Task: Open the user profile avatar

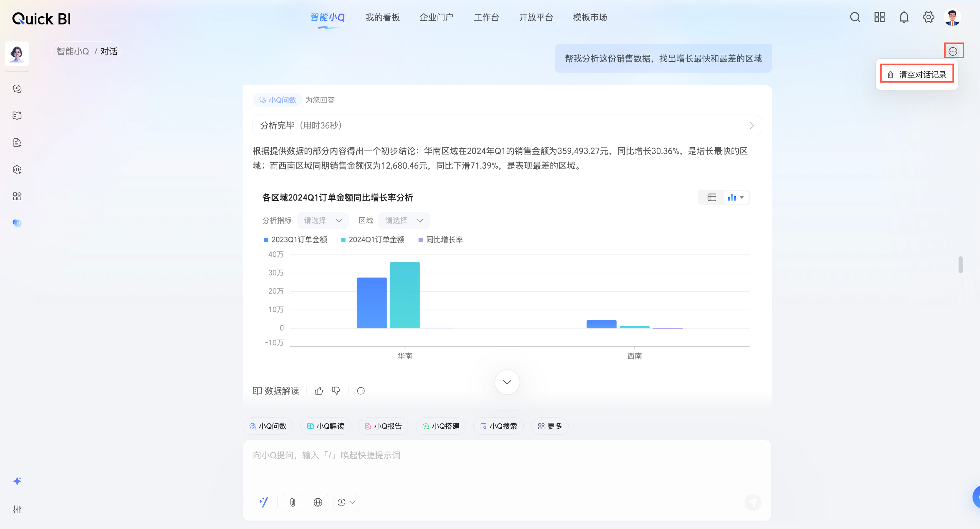Action: (x=952, y=17)
